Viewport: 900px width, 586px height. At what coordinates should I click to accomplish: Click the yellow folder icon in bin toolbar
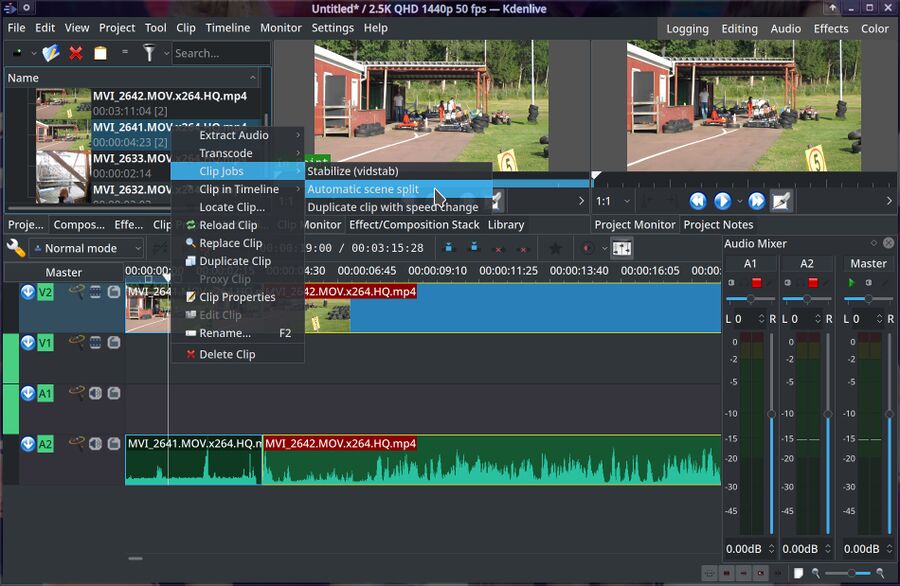[x=100, y=53]
